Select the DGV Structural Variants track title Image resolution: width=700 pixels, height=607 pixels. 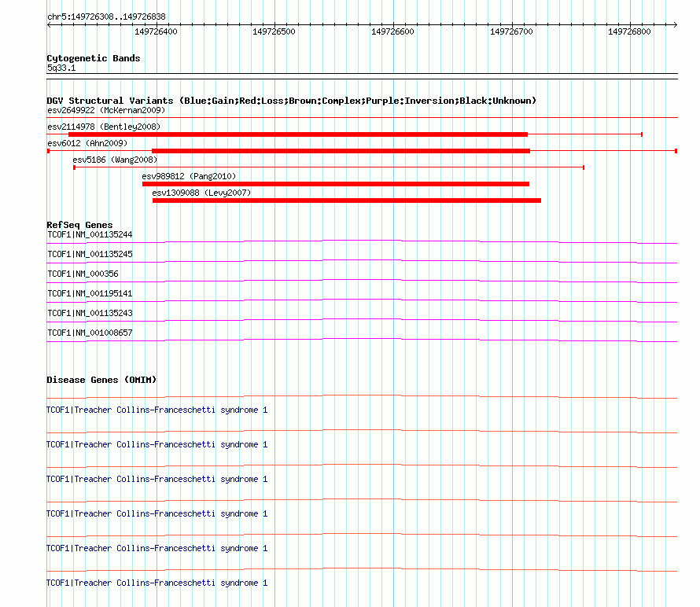[291, 101]
